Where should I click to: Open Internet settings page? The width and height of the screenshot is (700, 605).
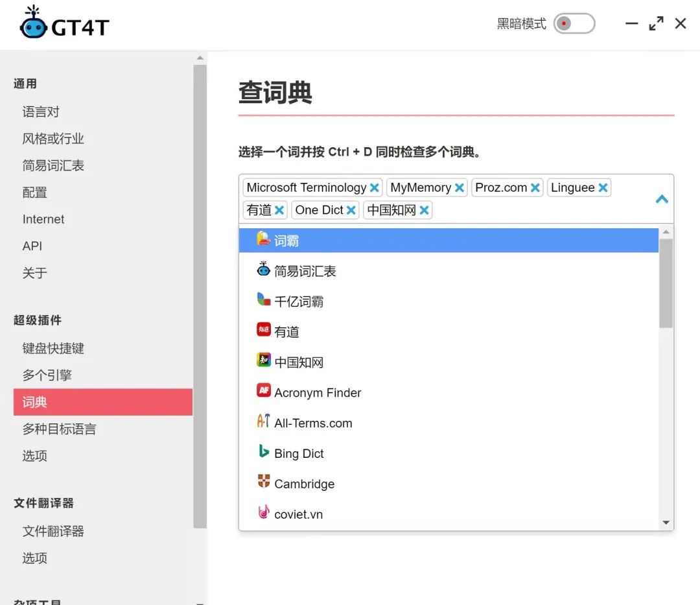[43, 219]
